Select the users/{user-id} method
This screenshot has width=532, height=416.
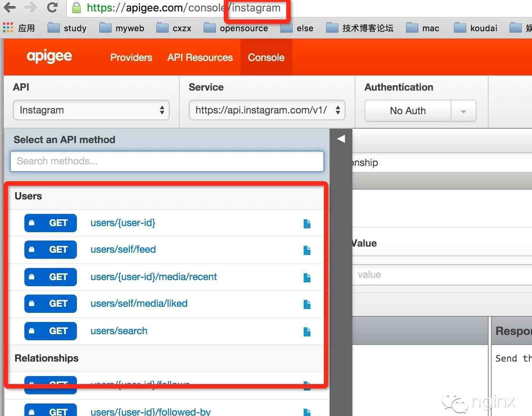coord(123,223)
